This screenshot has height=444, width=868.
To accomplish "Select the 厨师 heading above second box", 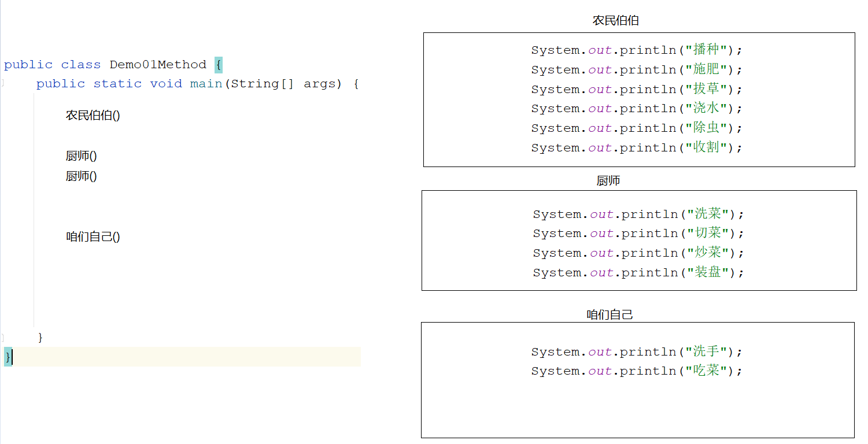I will [x=608, y=181].
